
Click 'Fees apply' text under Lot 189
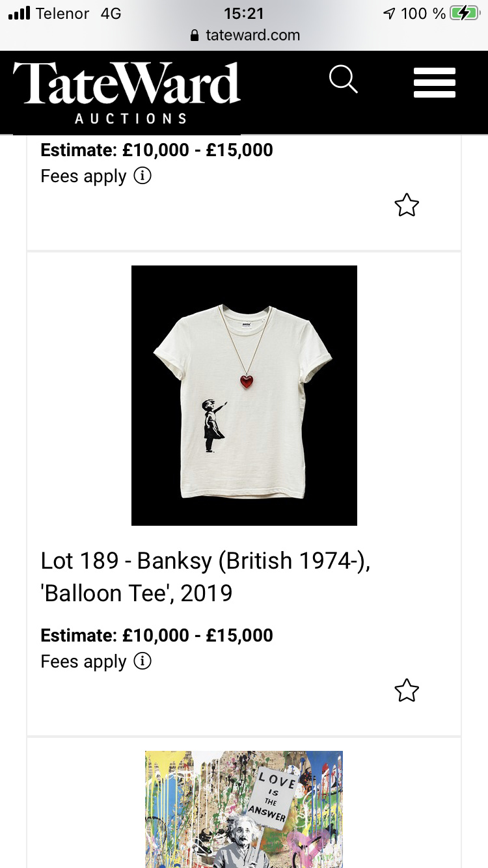(83, 662)
